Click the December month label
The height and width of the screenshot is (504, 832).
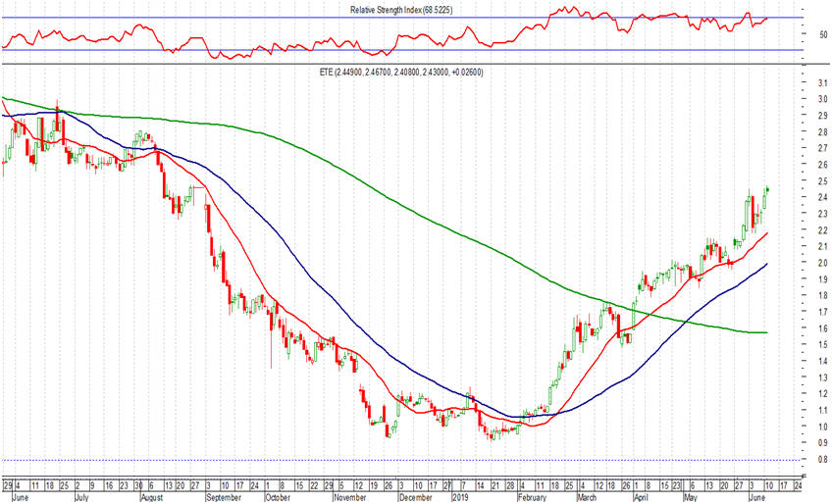click(415, 498)
